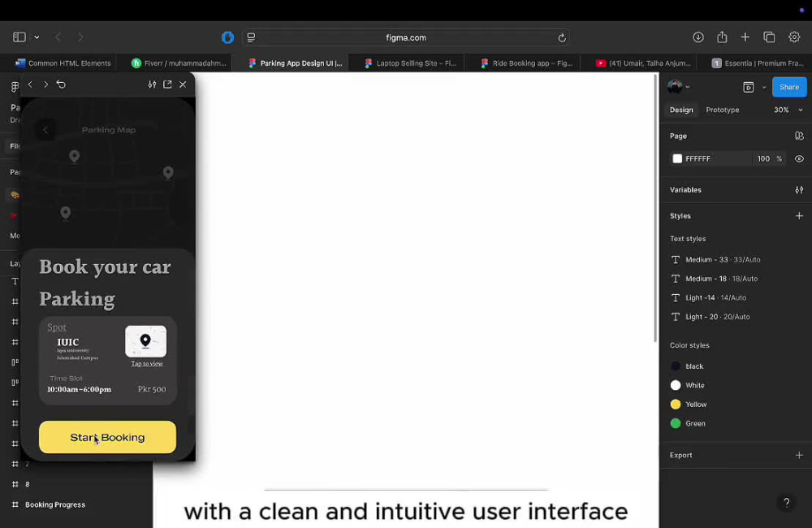Open the help question mark button
The image size is (812, 528).
click(786, 502)
